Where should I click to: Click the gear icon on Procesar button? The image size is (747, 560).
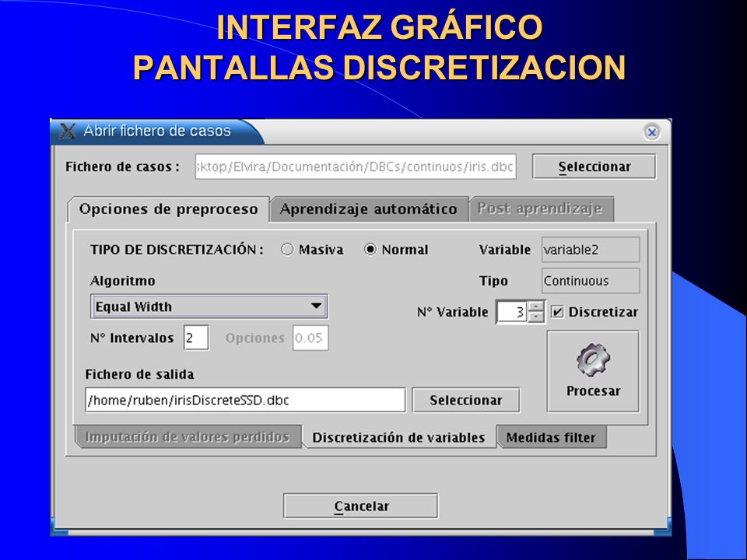click(593, 359)
